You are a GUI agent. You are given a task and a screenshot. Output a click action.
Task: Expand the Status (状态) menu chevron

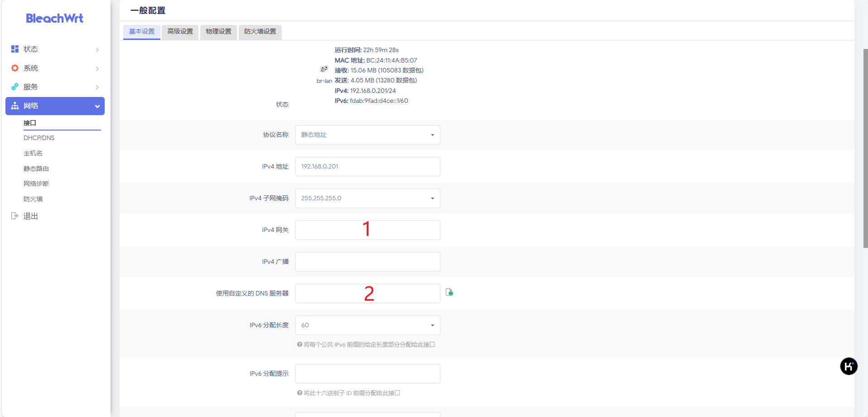pos(97,49)
